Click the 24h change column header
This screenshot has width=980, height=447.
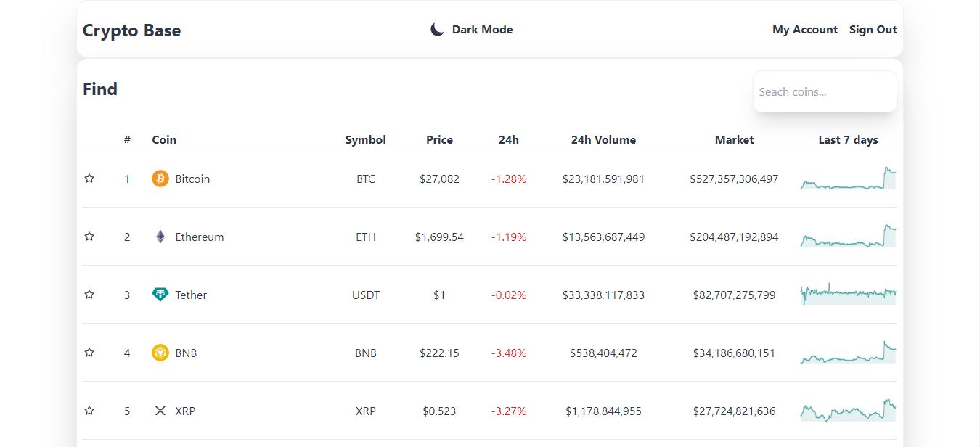[509, 139]
